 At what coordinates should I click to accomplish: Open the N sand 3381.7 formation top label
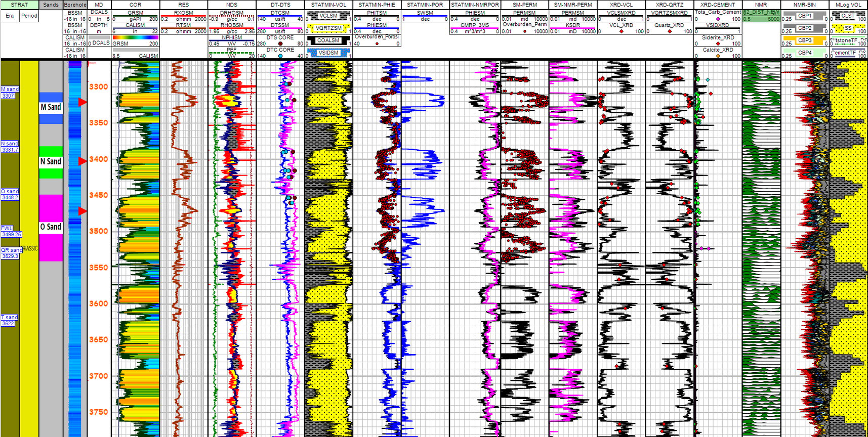(x=10, y=147)
